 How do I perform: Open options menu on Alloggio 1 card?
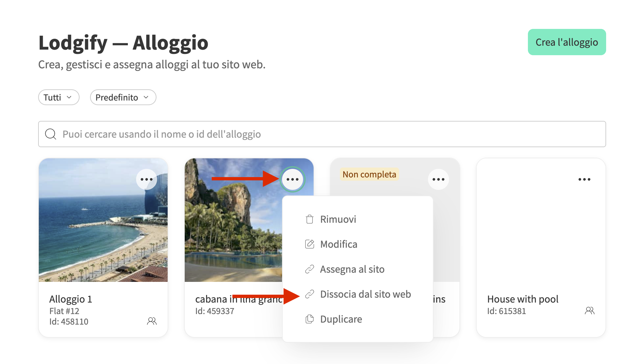[146, 179]
